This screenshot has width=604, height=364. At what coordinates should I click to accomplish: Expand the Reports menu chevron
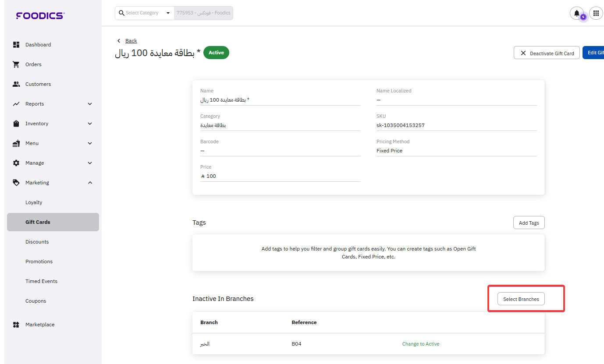(90, 104)
